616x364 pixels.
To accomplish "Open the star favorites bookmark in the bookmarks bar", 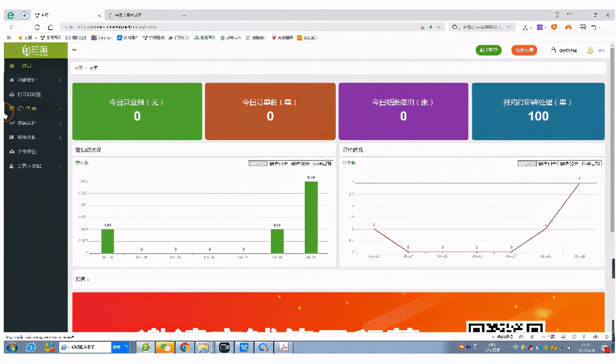I will coord(25,38).
